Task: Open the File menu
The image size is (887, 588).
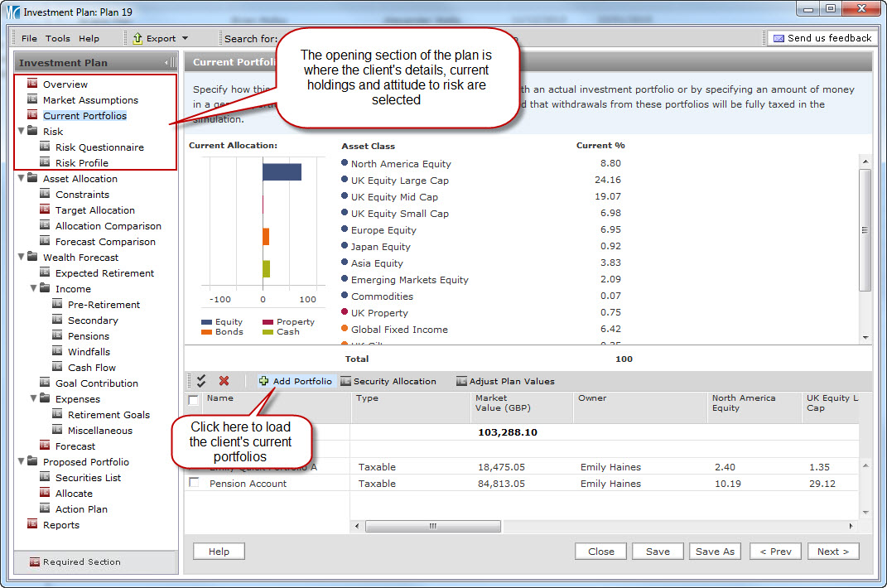Action: pyautogui.click(x=29, y=38)
